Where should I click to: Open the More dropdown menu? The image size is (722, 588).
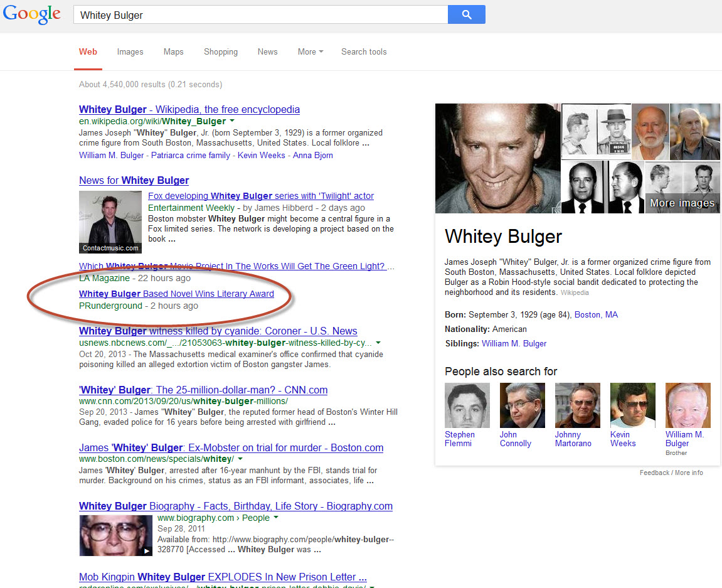311,52
